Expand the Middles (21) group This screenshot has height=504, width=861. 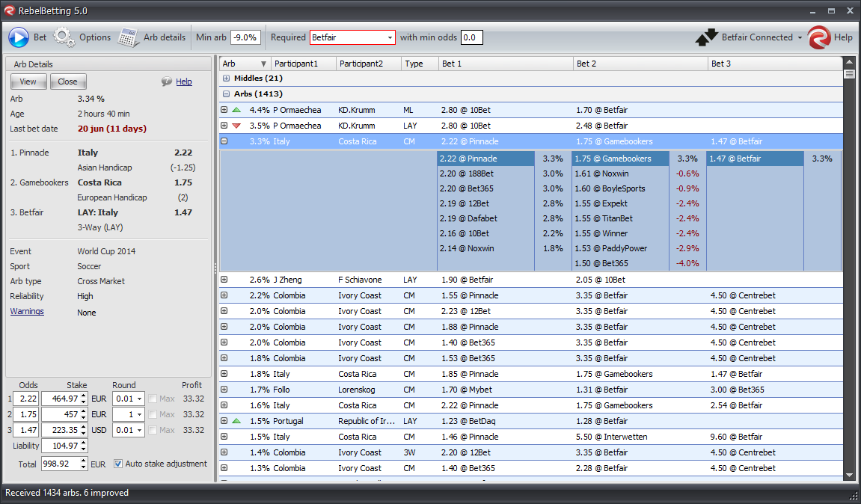[227, 79]
